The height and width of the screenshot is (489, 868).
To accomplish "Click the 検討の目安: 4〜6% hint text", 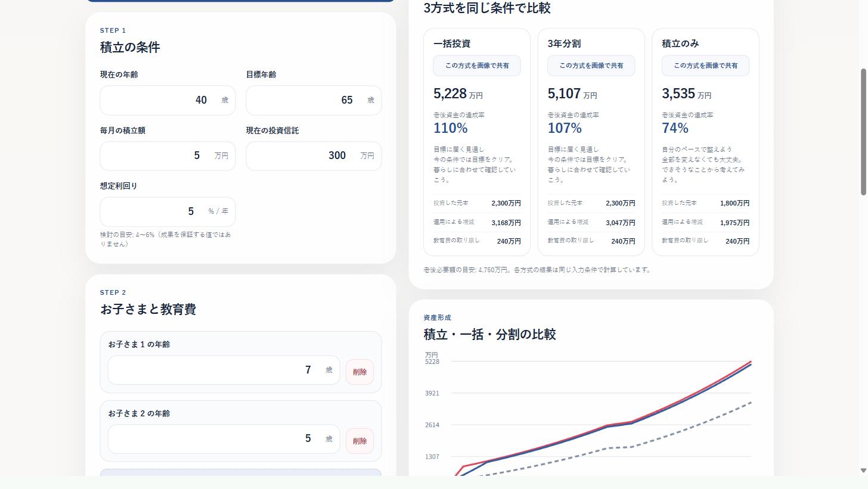I will coord(166,239).
